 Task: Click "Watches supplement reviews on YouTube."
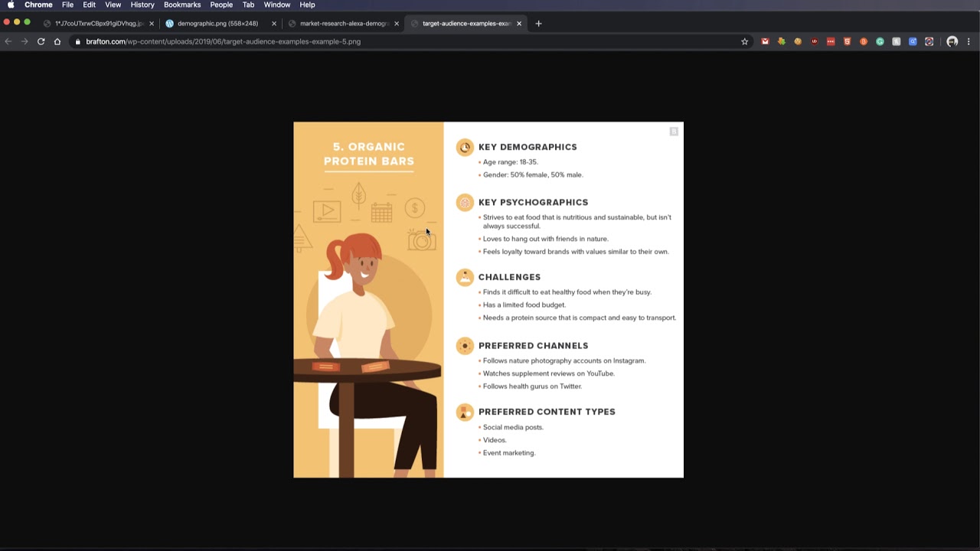[549, 373]
